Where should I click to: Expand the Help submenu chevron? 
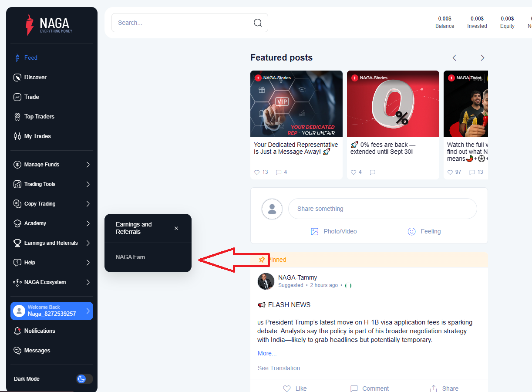click(x=88, y=263)
